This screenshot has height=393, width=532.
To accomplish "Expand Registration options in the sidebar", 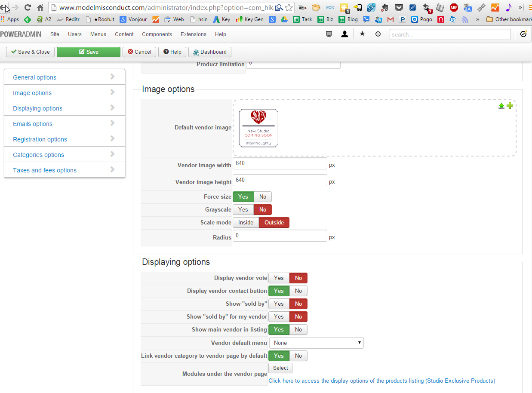I will [x=65, y=139].
